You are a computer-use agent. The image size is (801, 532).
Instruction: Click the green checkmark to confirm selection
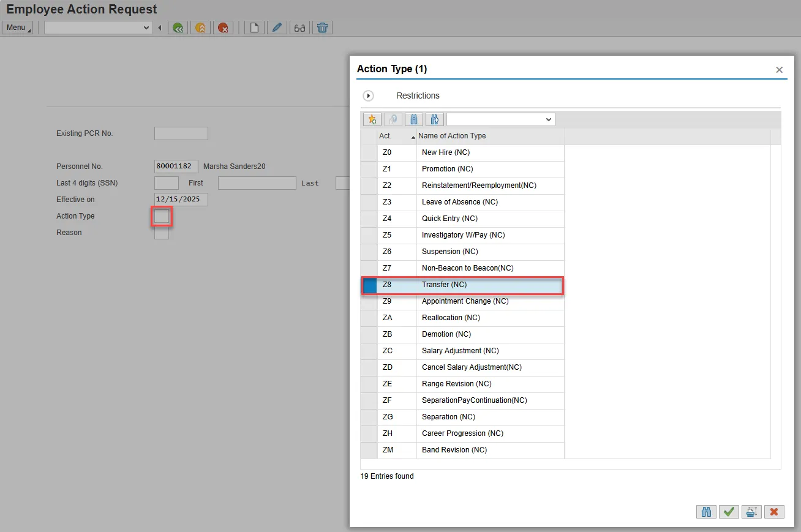point(728,512)
